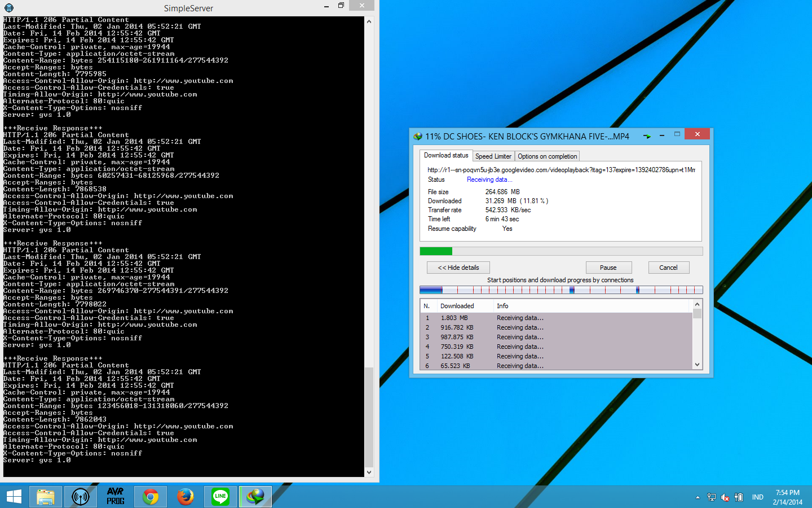Launch File Explorer from the taskbar
This screenshot has height=508, width=812.
pyautogui.click(x=46, y=497)
